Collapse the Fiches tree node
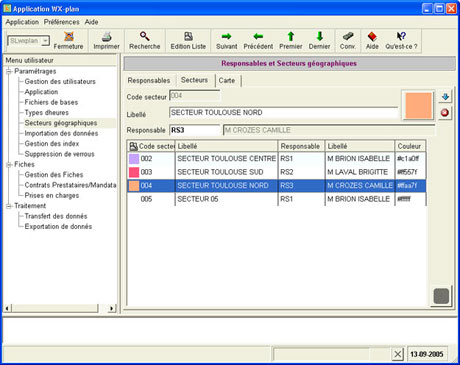Image resolution: width=460 pixels, height=365 pixels. [9, 164]
